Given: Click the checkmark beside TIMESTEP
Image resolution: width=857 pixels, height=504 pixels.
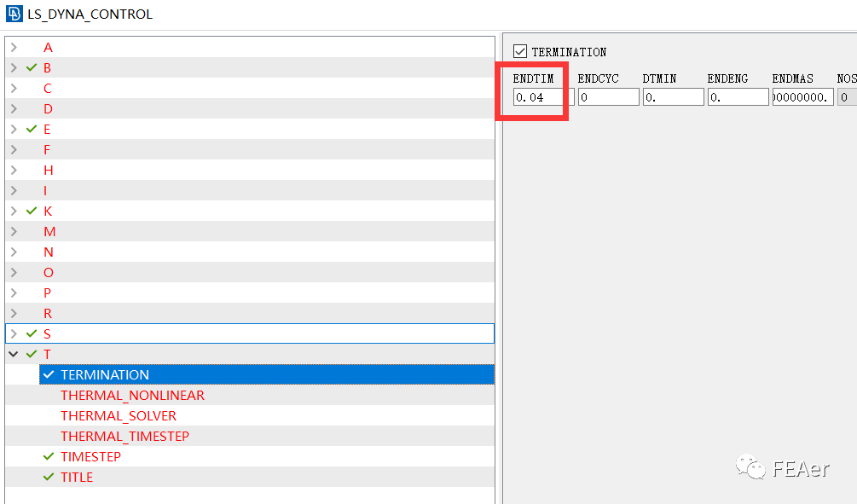Looking at the screenshot, I should pyautogui.click(x=49, y=456).
